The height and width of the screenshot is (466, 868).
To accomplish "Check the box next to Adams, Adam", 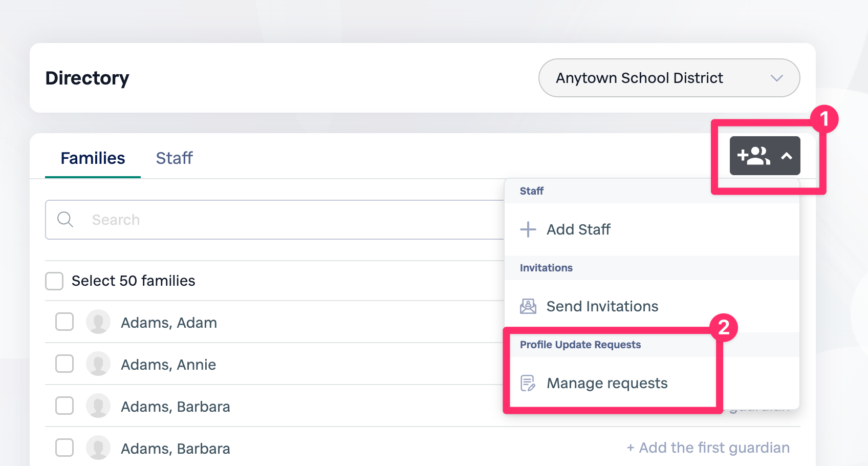I will pyautogui.click(x=64, y=322).
